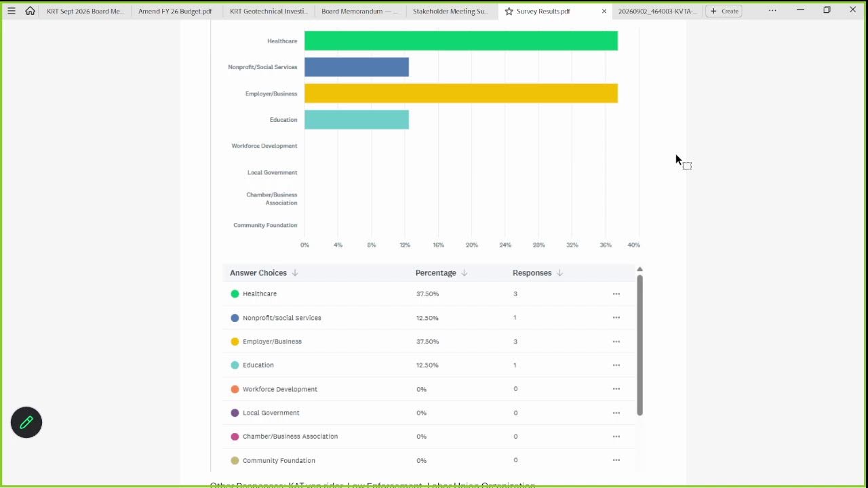Switch to Amend FY 26 Budget.pdf tab

(x=175, y=12)
